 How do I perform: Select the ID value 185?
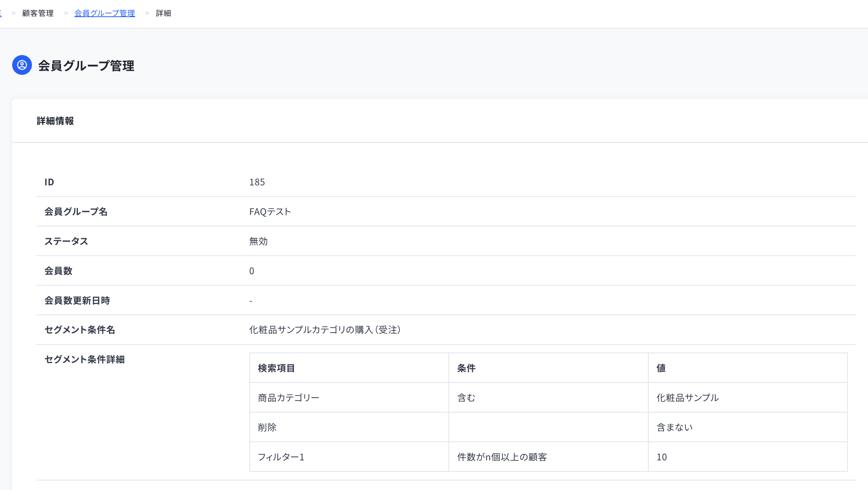[x=257, y=182]
